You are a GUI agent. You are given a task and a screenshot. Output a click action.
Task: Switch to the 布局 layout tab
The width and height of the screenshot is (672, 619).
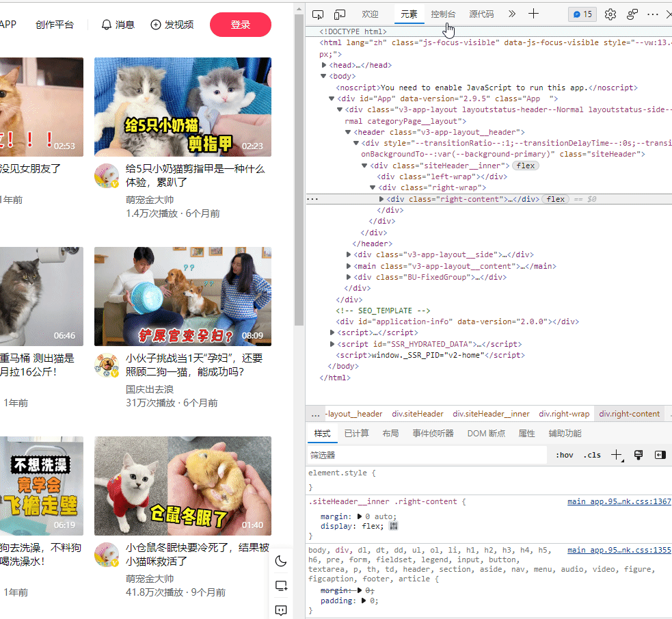pos(390,434)
